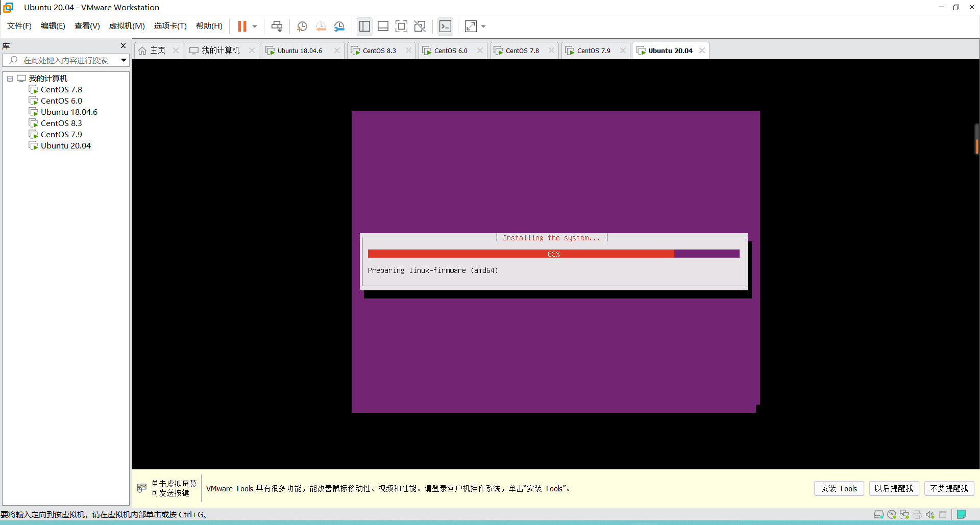Enter full screen mode
This screenshot has width=980, height=525.
401,26
